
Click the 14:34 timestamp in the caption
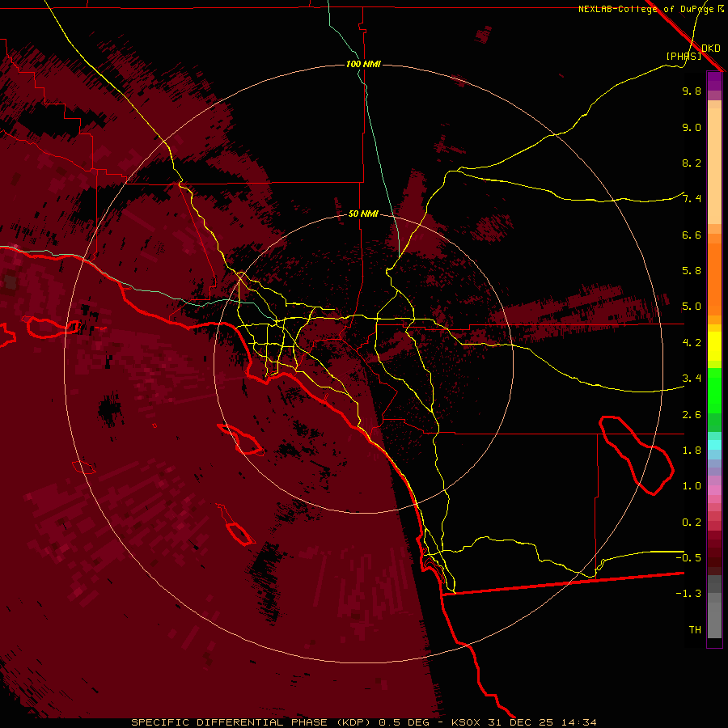tap(578, 722)
